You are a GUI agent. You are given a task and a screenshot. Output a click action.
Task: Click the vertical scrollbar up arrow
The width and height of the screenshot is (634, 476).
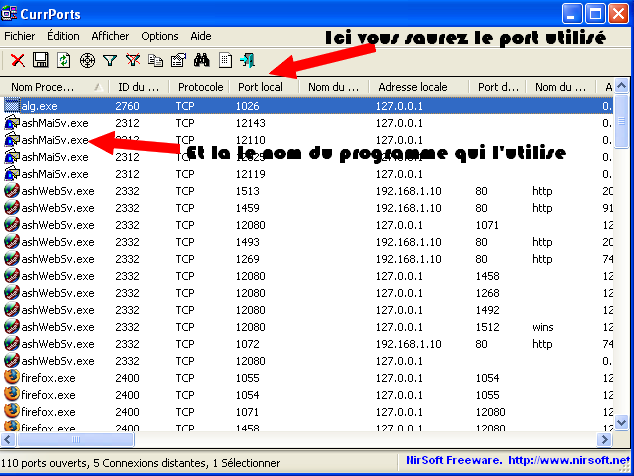point(621,86)
